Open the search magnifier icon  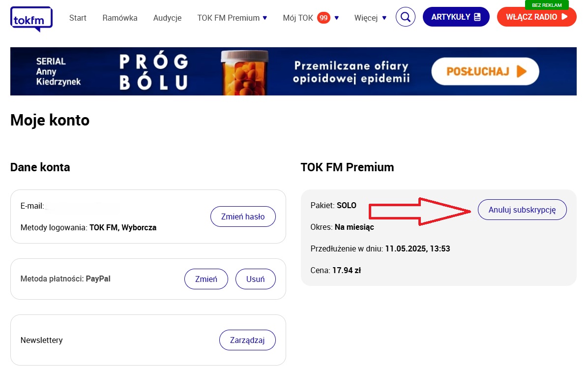point(406,17)
